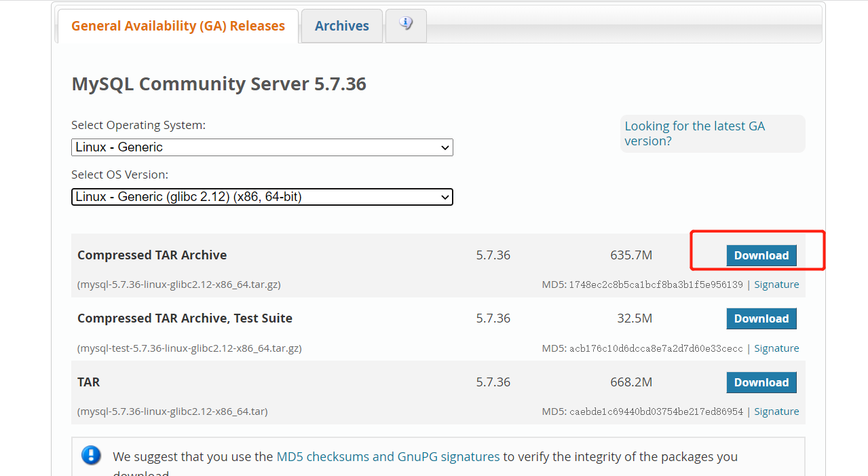The height and width of the screenshot is (476, 868).
Task: Switch to the Archives tab
Action: click(341, 26)
